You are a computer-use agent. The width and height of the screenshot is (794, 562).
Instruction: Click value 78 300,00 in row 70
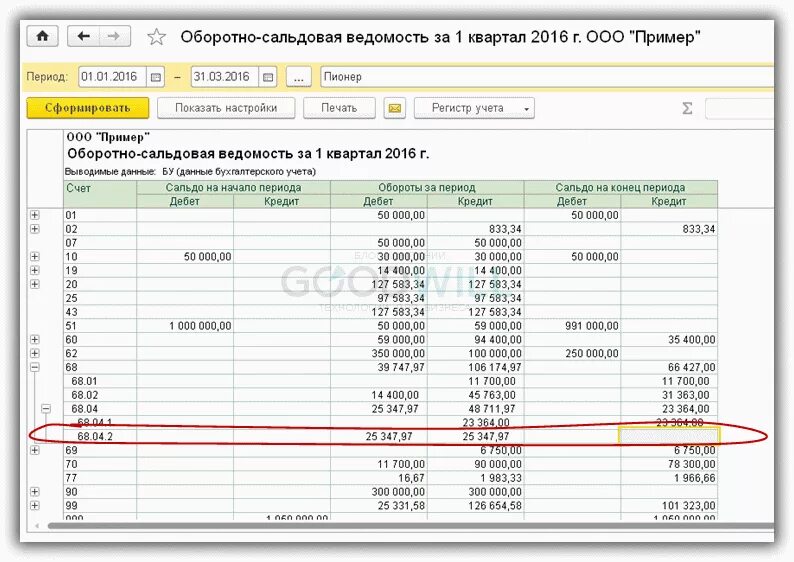(691, 464)
